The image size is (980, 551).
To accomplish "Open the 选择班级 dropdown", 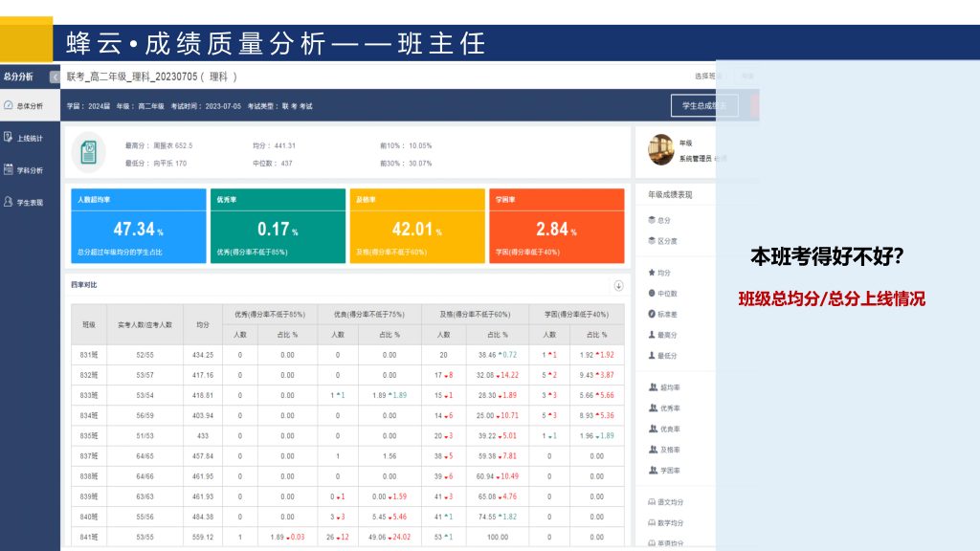I will point(706,76).
